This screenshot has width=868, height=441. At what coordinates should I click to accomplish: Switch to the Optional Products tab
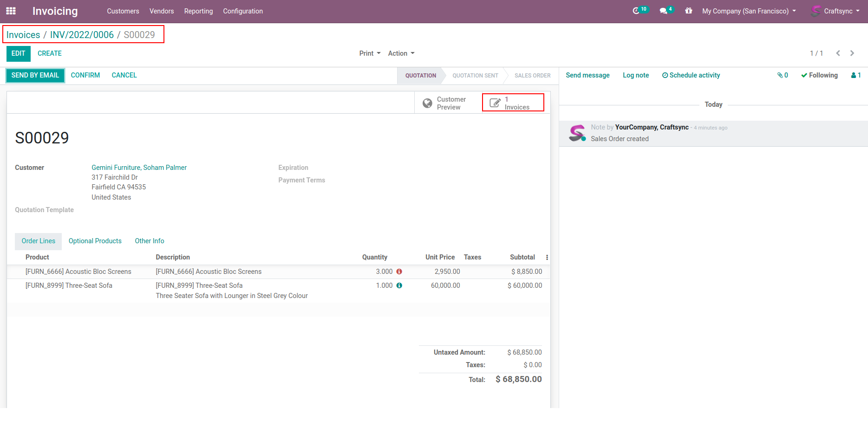(x=95, y=241)
